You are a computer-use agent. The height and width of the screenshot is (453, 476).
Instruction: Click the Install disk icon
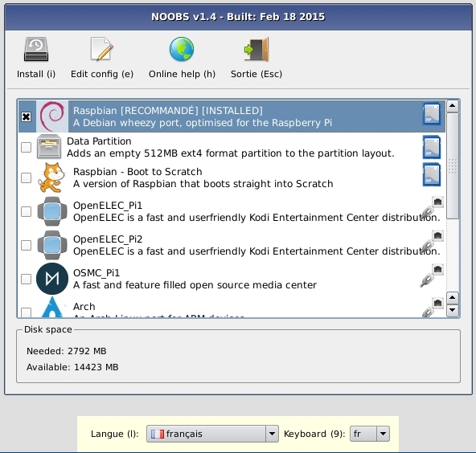(x=36, y=49)
